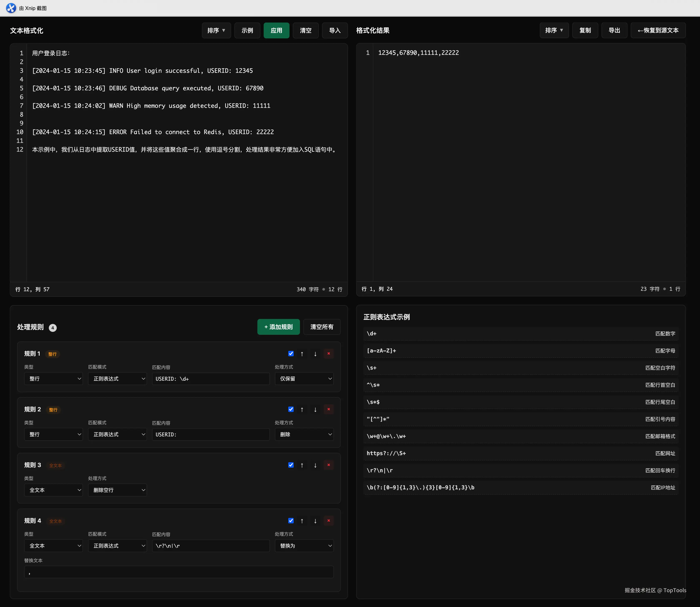
Task: Open the 处理方式 dropdown showing 仅保留
Action: click(304, 379)
